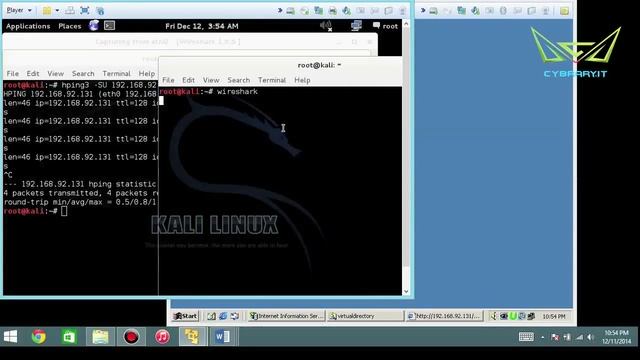Screen dimensions: 640x360
Task: Open http://192.168.92.131 taskbar button
Action: pos(444,316)
